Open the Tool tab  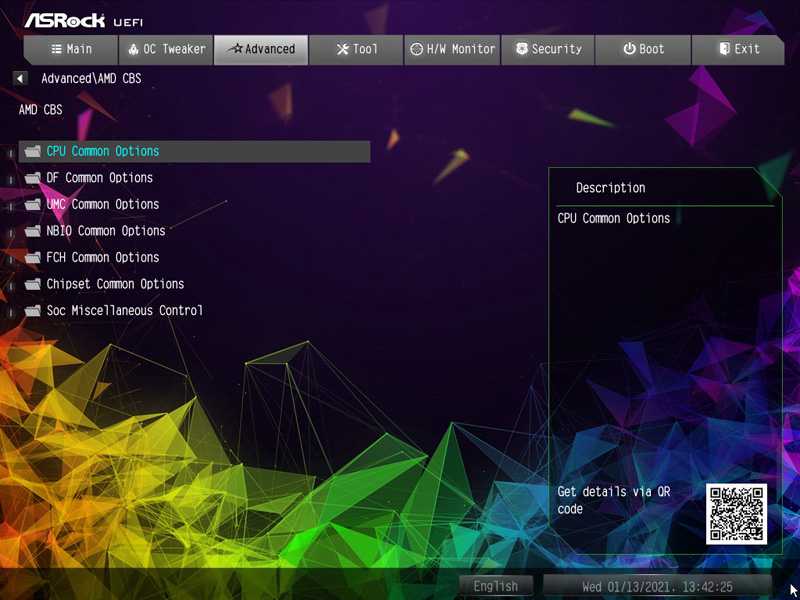tap(356, 49)
